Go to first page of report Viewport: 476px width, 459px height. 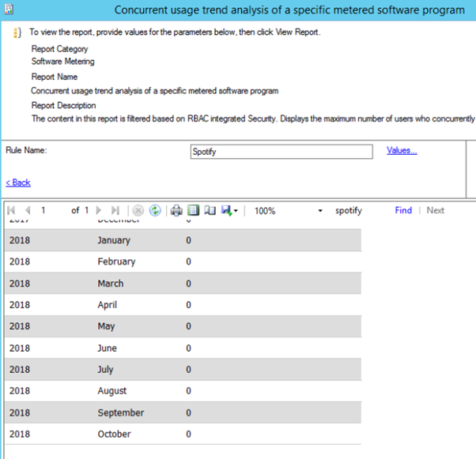pyautogui.click(x=11, y=210)
